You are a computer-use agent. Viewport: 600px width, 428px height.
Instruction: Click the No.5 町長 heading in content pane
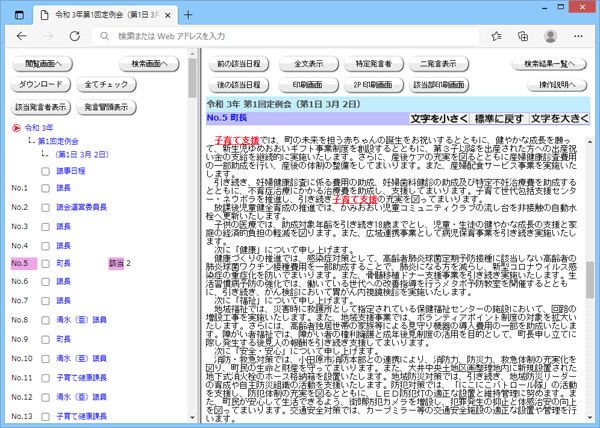(227, 118)
